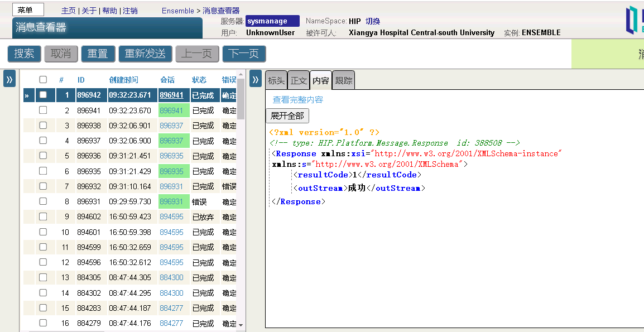Click the 查看完整内容 link
Image resolution: width=644 pixels, height=332 pixels.
[x=297, y=100]
